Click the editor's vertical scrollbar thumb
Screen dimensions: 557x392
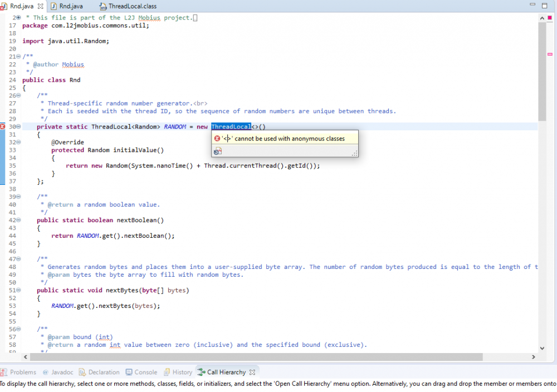(x=543, y=72)
